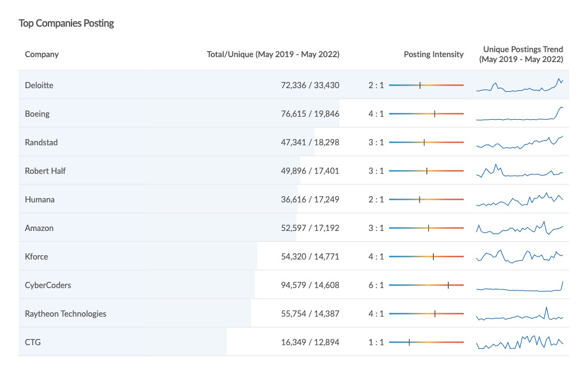Viewport: 588px width, 375px height.
Task: Click the CTG posting intensity bar
Action: pos(426,343)
